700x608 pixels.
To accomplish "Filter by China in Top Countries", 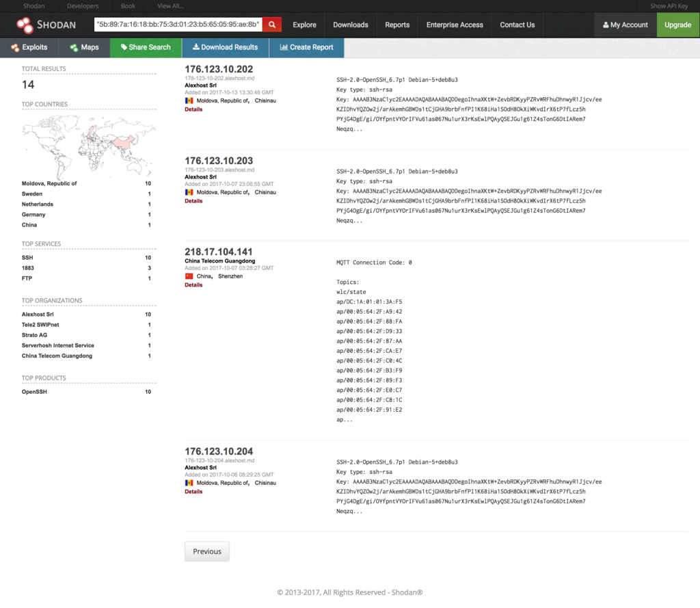I will tap(29, 225).
